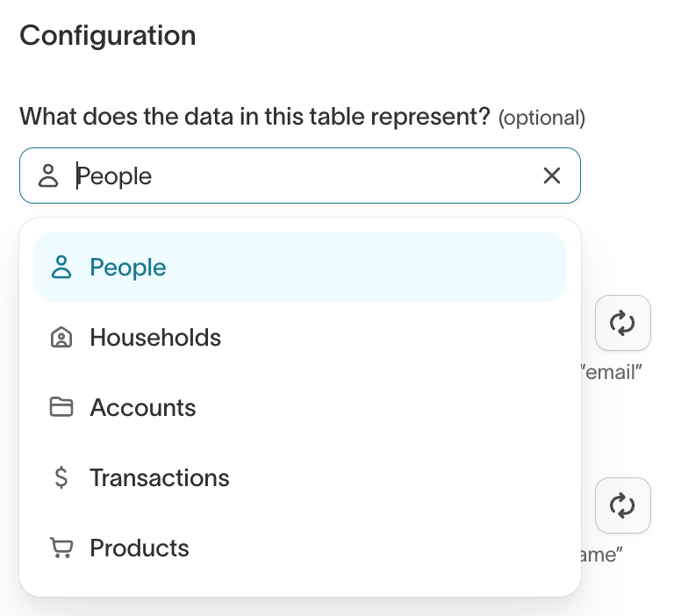Focus the table representation text field
Image resolution: width=688 pixels, height=616 pixels.
pos(298,176)
